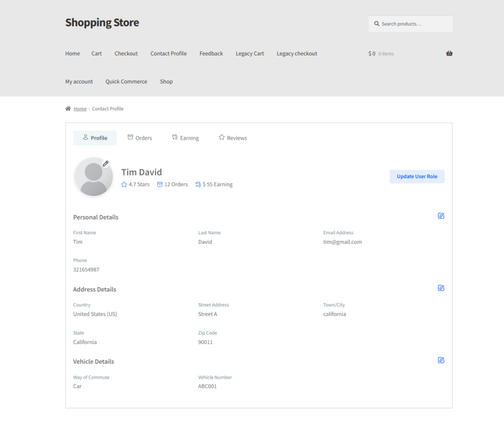This screenshot has height=422, width=504.
Task: Click the home icon in the breadcrumb
Action: (x=67, y=108)
